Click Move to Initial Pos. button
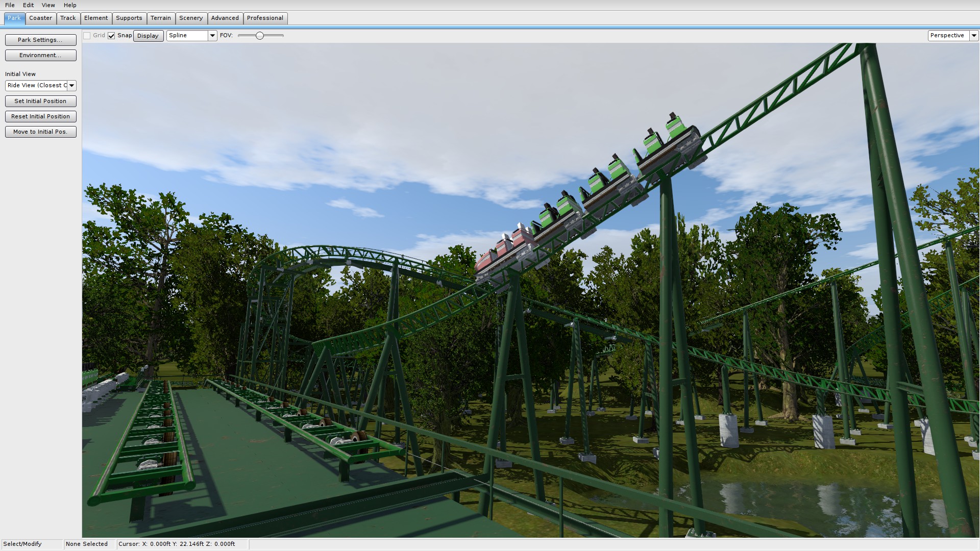The image size is (980, 551). click(x=41, y=132)
